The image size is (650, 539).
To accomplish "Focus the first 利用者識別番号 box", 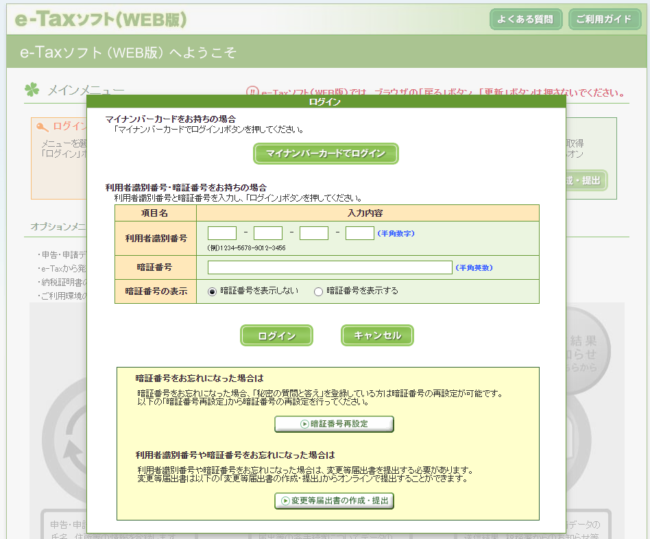I will (x=222, y=233).
